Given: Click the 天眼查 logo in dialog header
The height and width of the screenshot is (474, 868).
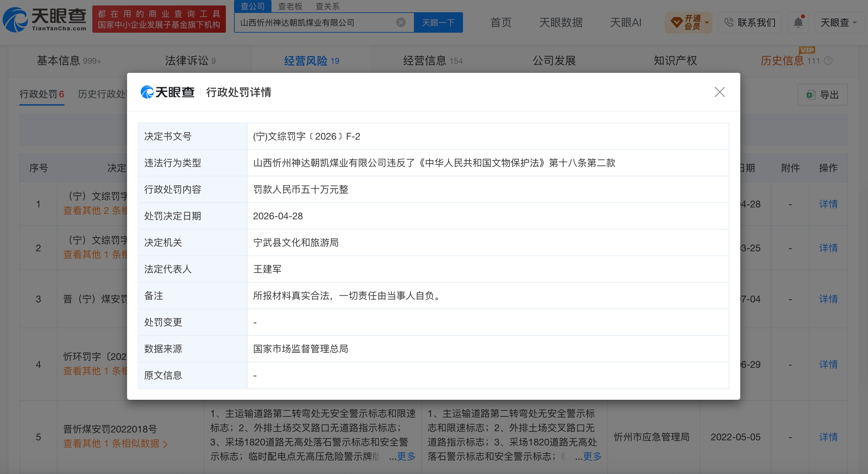Looking at the screenshot, I should [168, 92].
